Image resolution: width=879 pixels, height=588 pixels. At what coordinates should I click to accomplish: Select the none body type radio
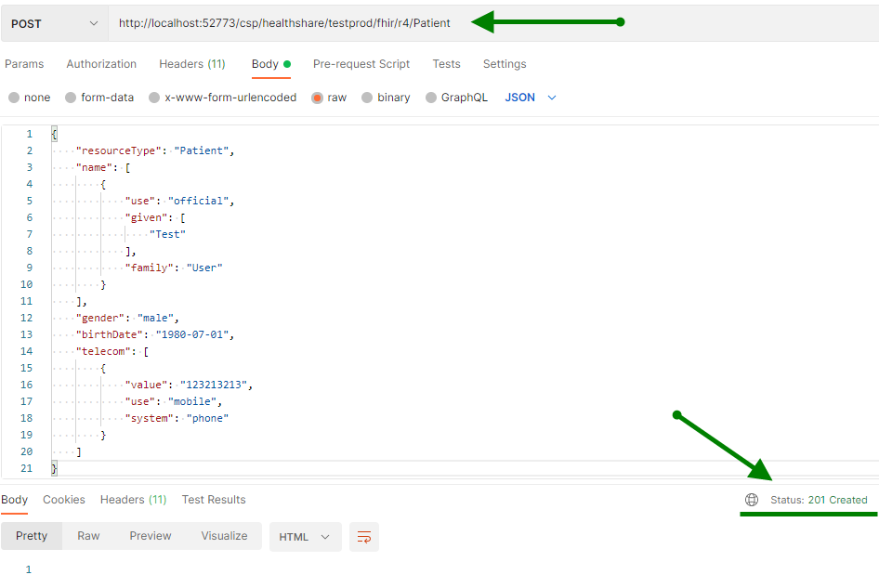pos(14,98)
